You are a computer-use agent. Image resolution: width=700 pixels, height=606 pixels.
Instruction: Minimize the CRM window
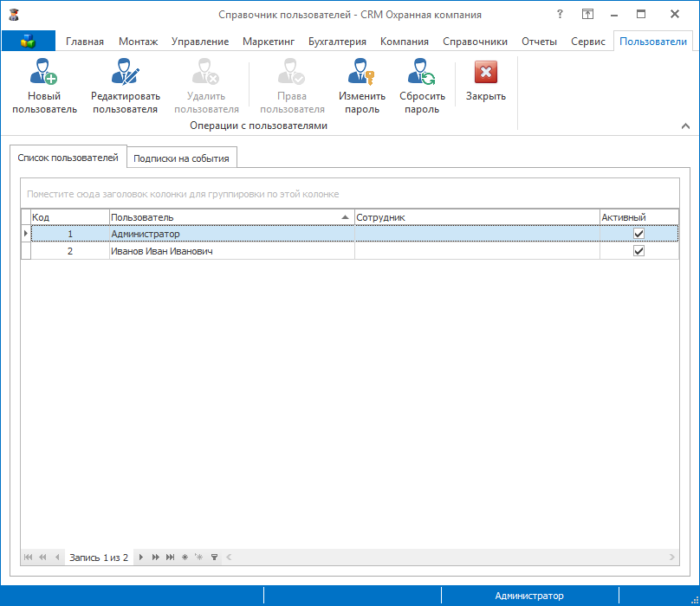click(614, 15)
